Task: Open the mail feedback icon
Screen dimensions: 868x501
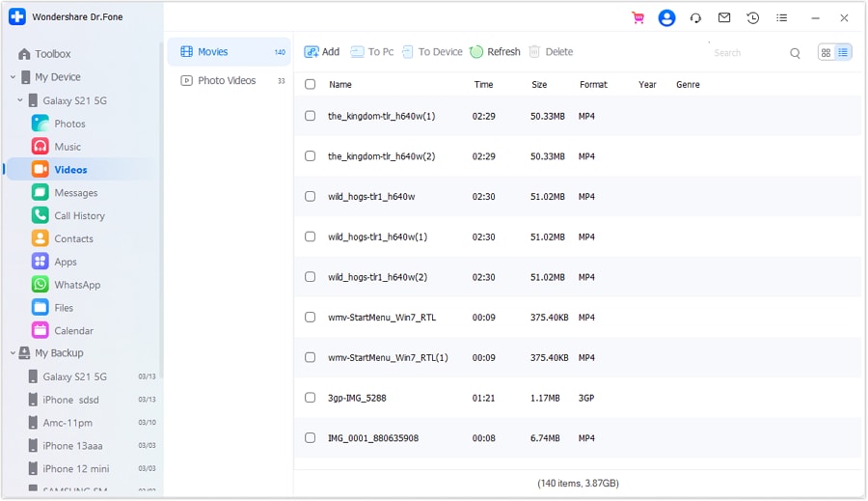Action: coord(724,17)
